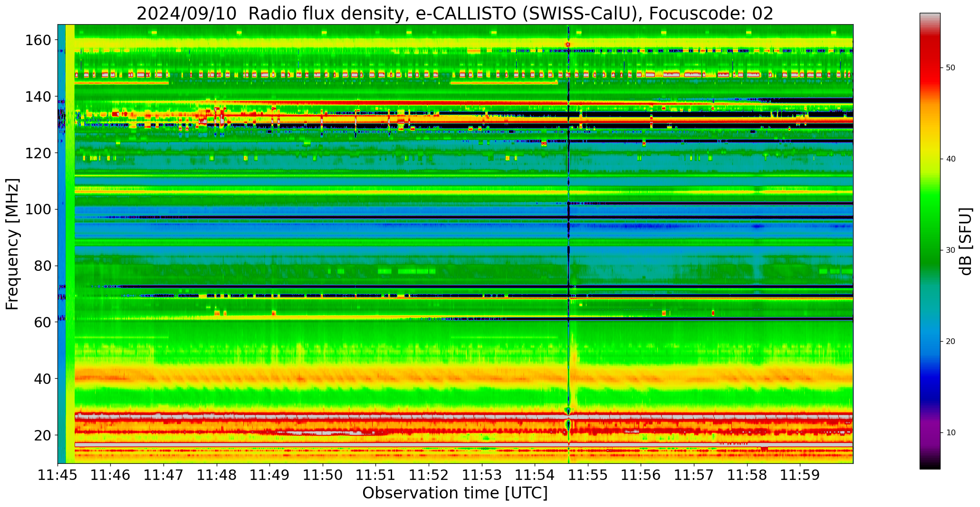Click the 100 frequency tick label

pos(38,210)
